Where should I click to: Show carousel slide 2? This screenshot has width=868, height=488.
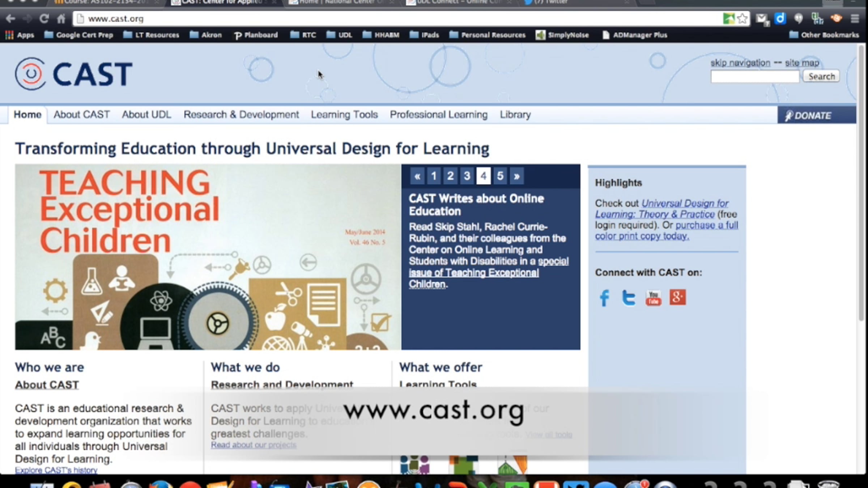[x=450, y=176]
